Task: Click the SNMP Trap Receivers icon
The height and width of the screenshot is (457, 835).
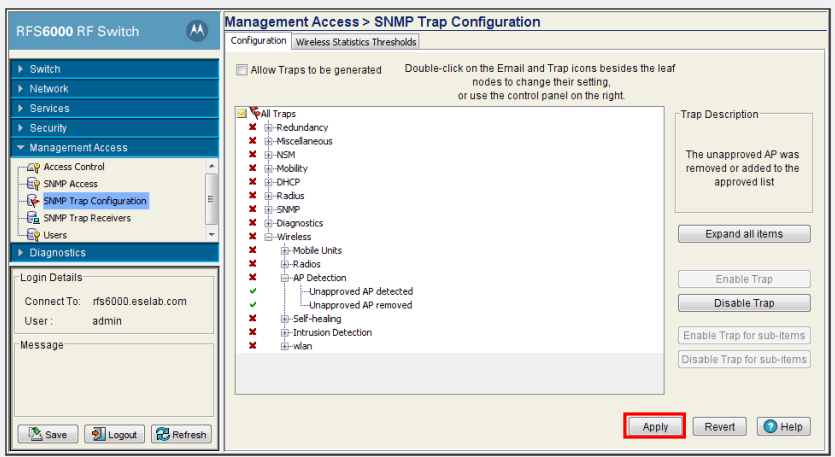Action: pos(33,218)
